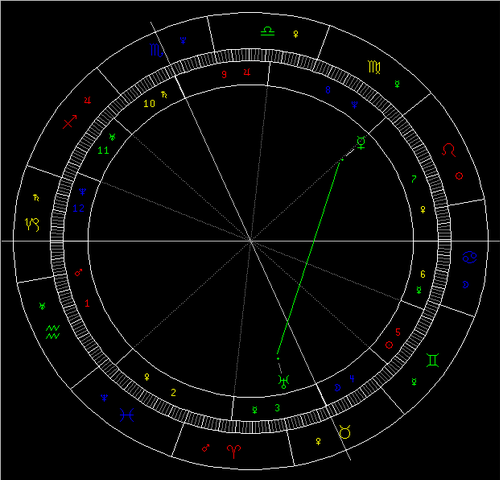Screen dimensions: 500x480
Task: Click blue Neptune ruler below house 8
Action: 355,105
